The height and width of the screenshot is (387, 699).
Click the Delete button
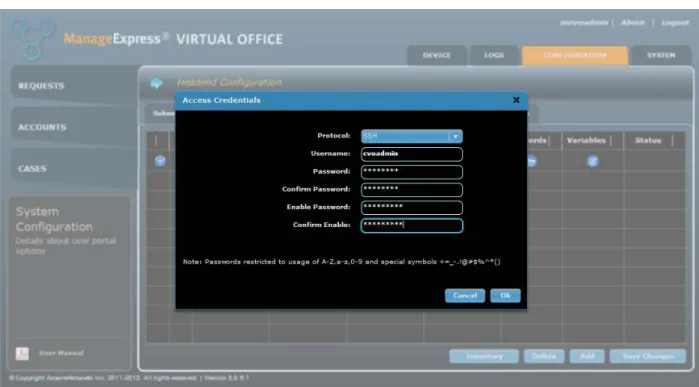(544, 356)
